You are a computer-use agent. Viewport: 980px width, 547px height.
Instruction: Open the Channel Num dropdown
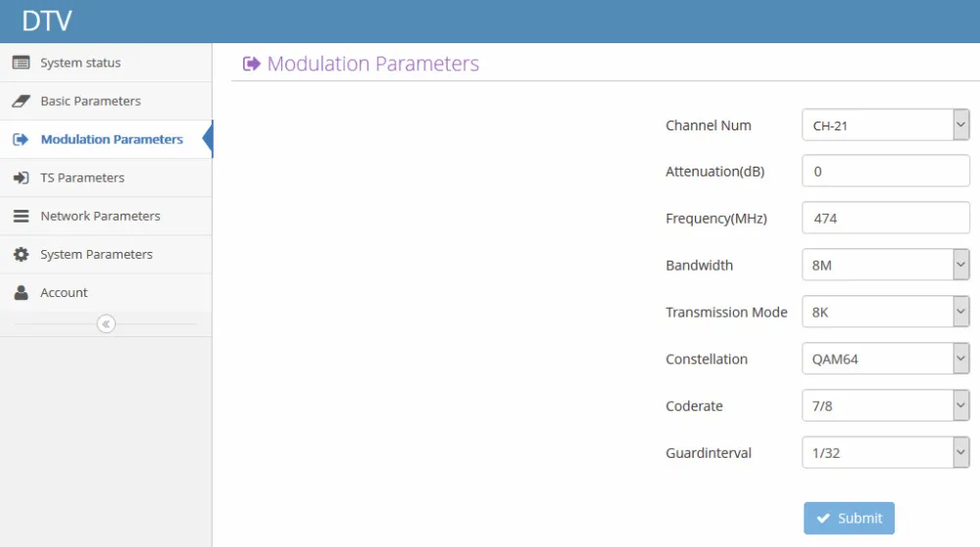tap(886, 125)
